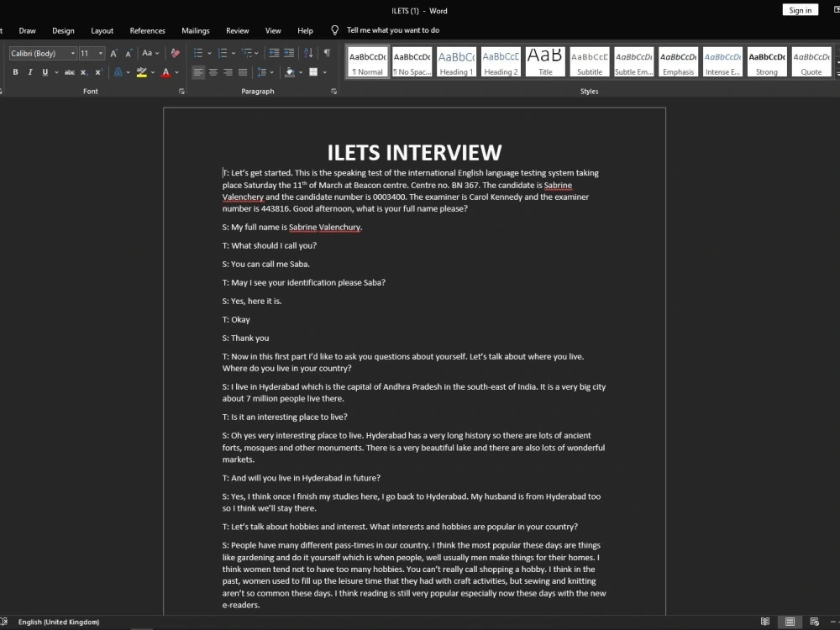This screenshot has width=840, height=630.
Task: Open Font dialog launcher
Action: [x=181, y=92]
